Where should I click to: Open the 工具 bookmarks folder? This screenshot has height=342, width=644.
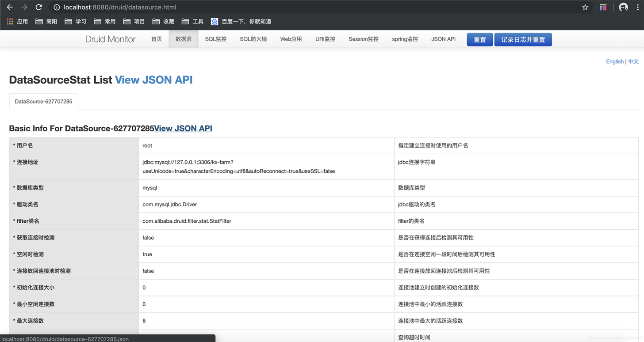(197, 21)
